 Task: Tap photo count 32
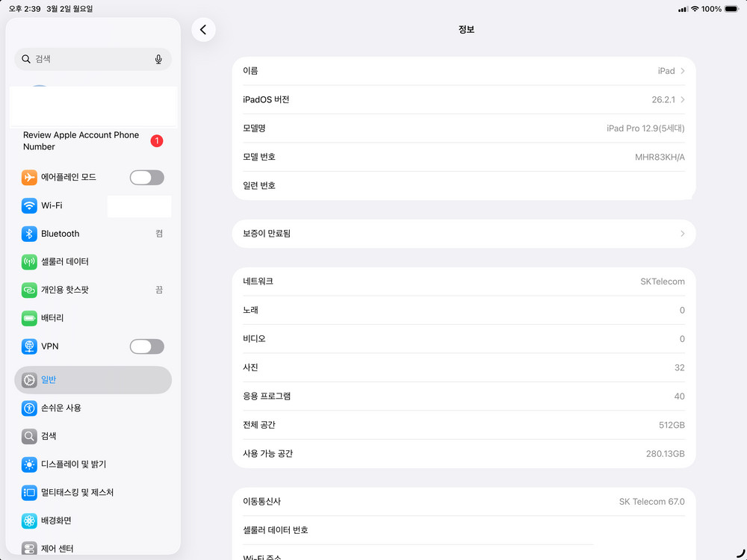[x=680, y=367]
